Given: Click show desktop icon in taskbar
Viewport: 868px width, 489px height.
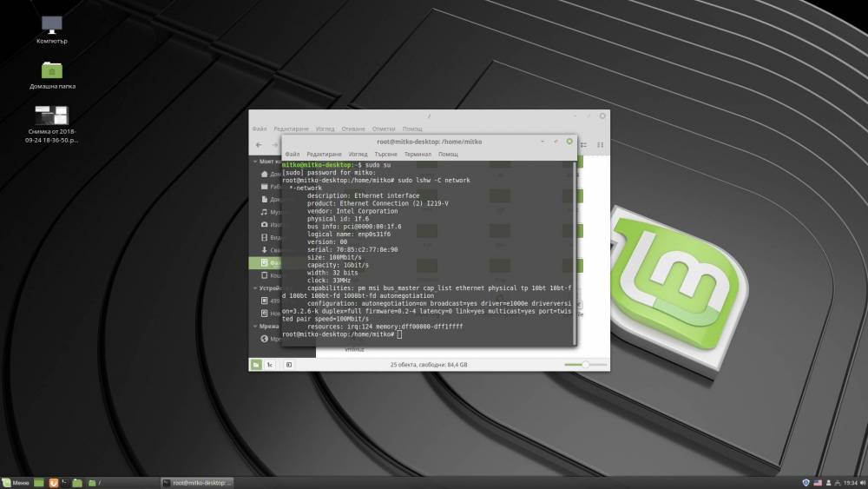Looking at the screenshot, I should pos(39,483).
